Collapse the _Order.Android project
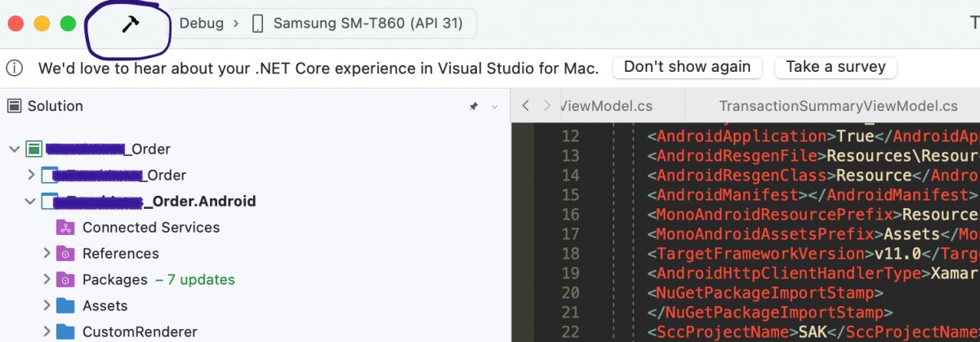980x342 pixels. 31,201
